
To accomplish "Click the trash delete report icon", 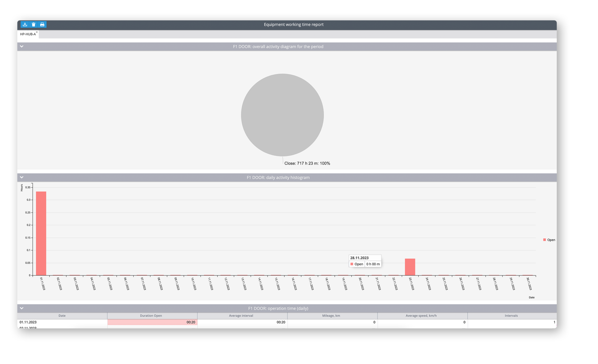I will tap(34, 24).
